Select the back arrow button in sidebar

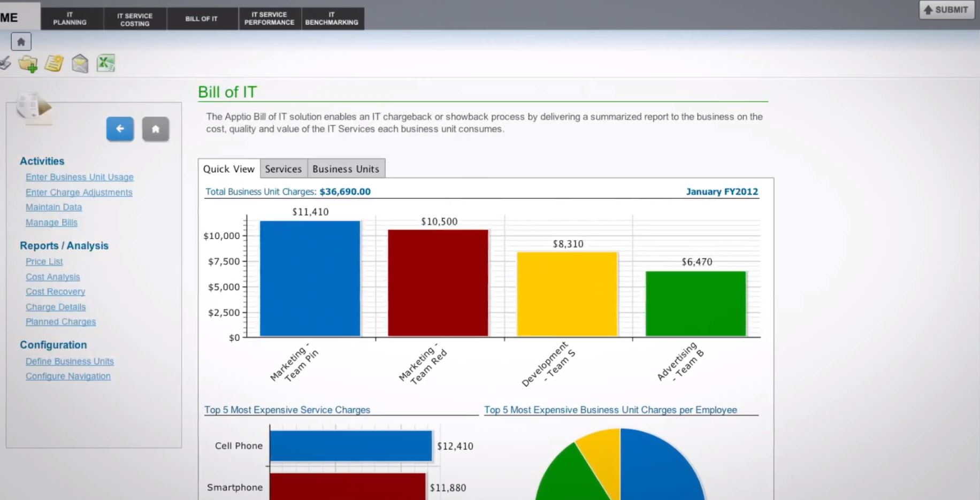pyautogui.click(x=120, y=129)
